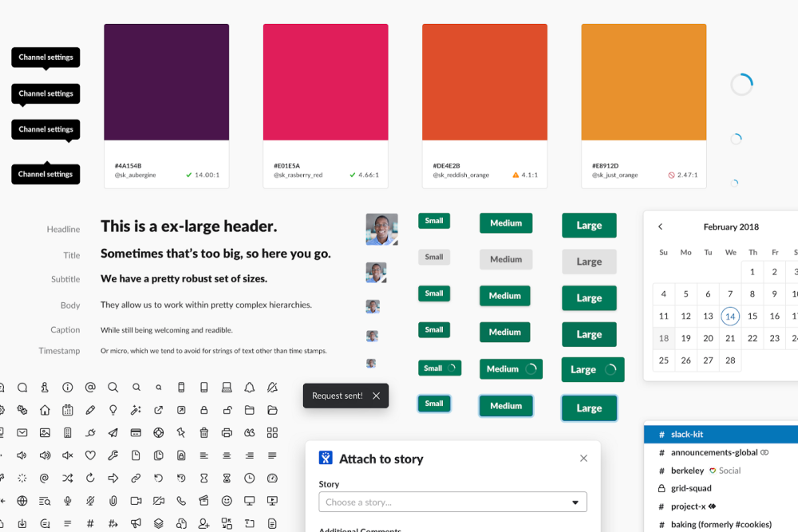Click the megaphone announcement icon
Screen dimensions: 798x532
(x=136, y=522)
